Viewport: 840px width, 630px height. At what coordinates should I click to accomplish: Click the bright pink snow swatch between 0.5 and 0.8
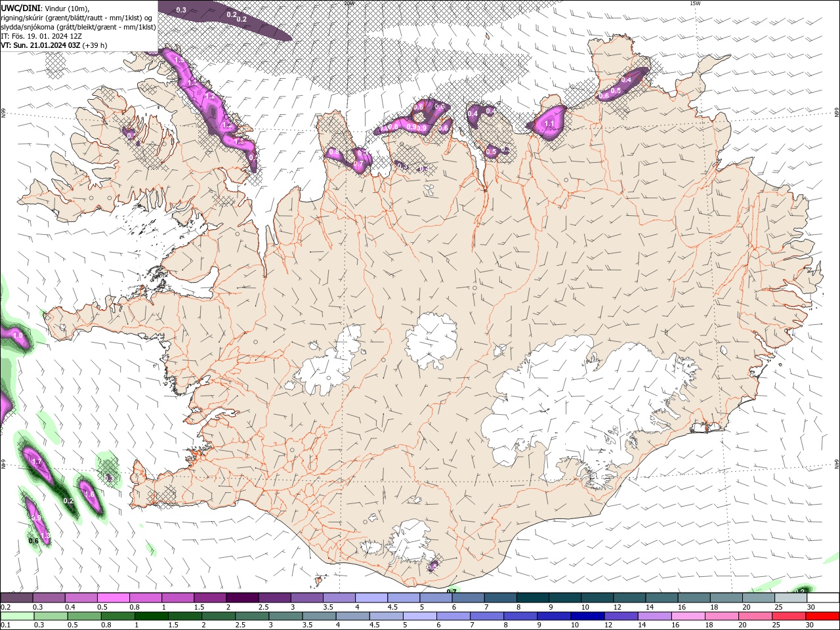(113, 598)
